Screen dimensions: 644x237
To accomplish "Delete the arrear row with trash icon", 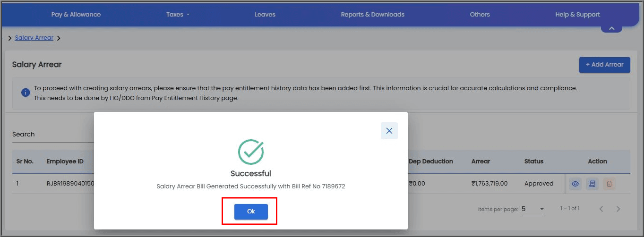I will click(609, 184).
